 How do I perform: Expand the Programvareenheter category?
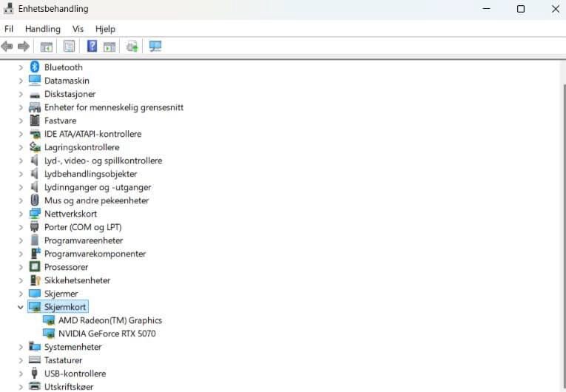21,240
